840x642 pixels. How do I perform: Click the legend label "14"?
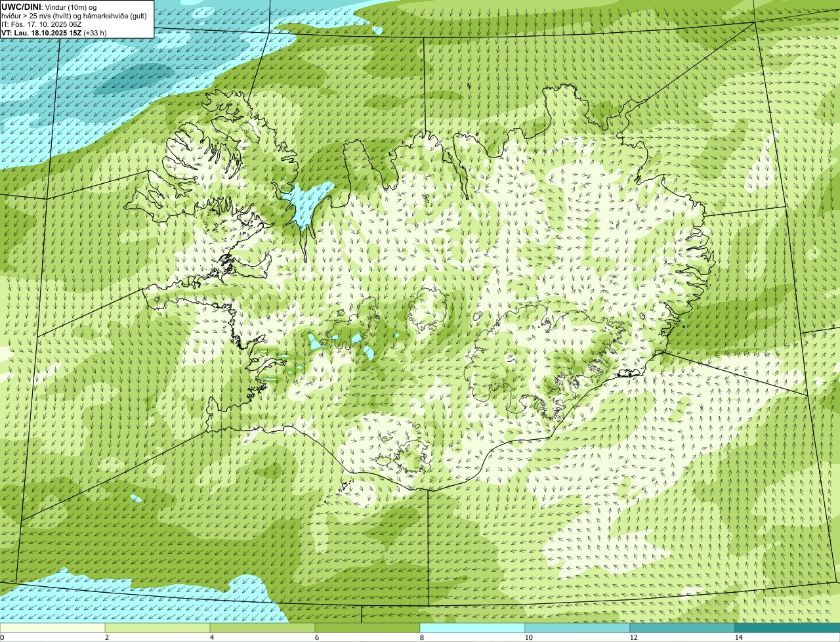point(738,637)
